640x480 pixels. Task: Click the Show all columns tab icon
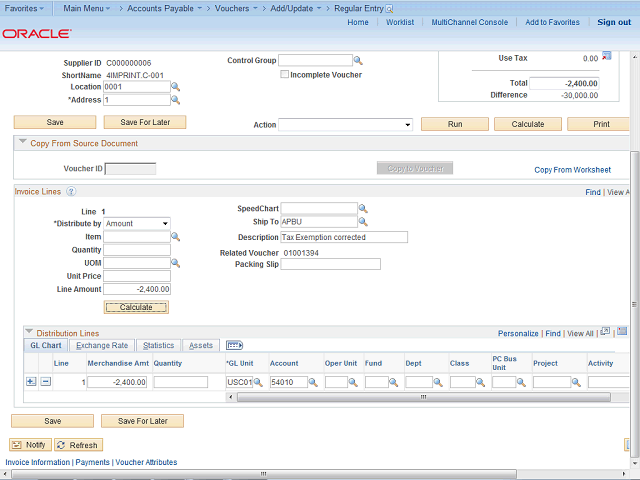(x=235, y=345)
